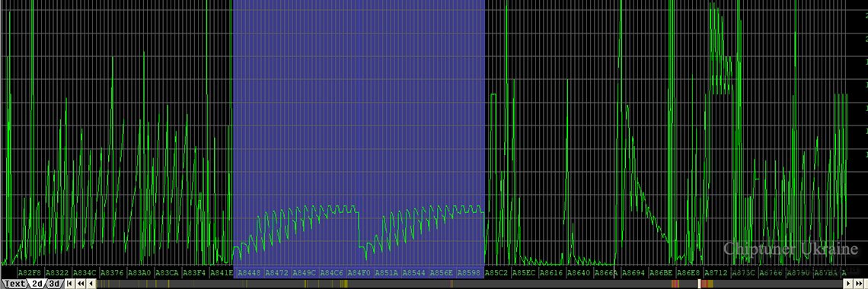The height and width of the screenshot is (289, 868).
Task: Click address label A8712
Action: coord(716,273)
